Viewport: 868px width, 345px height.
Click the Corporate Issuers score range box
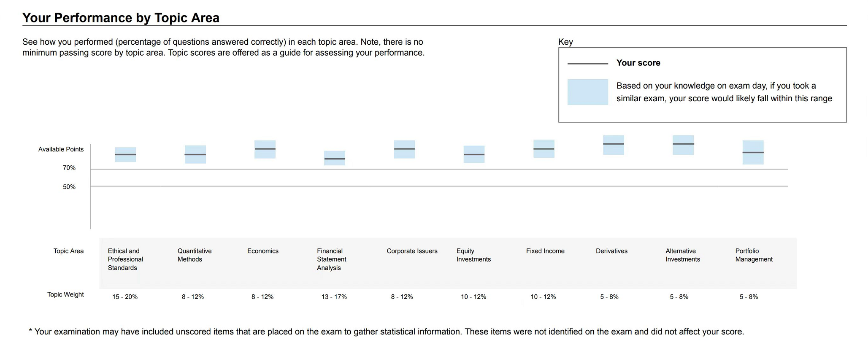[x=404, y=149]
